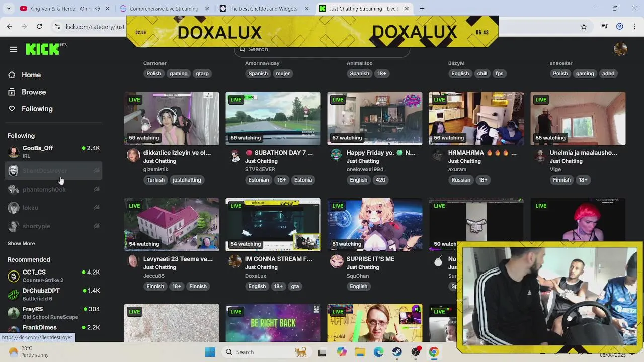The width and height of the screenshot is (644, 362).
Task: Open a new browser tab
Action: (422, 9)
